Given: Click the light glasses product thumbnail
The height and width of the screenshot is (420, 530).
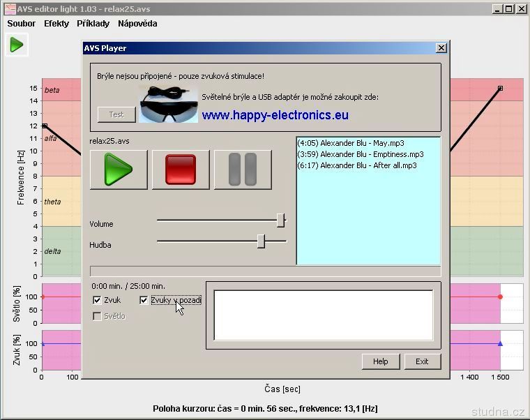Looking at the screenshot, I should [168, 104].
